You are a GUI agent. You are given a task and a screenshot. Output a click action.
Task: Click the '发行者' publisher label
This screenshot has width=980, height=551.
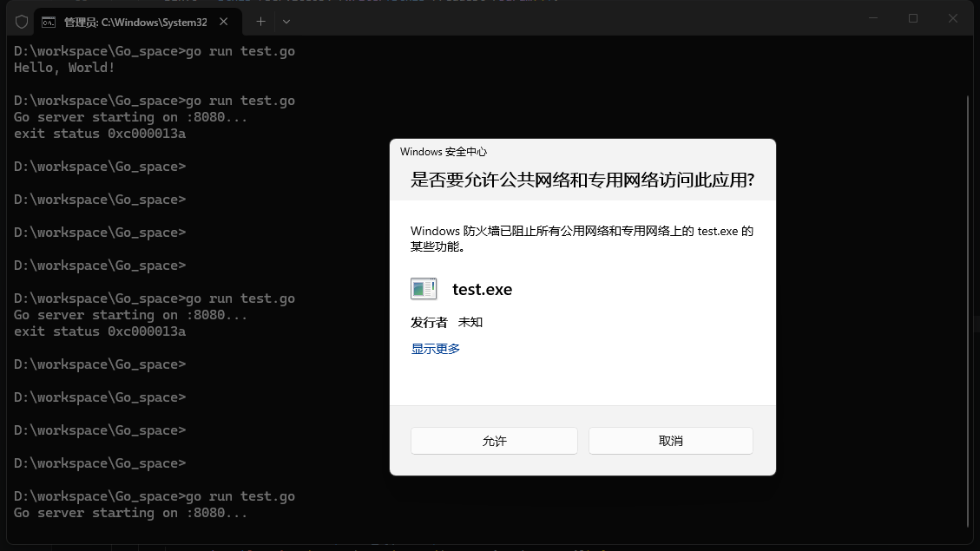(x=429, y=322)
